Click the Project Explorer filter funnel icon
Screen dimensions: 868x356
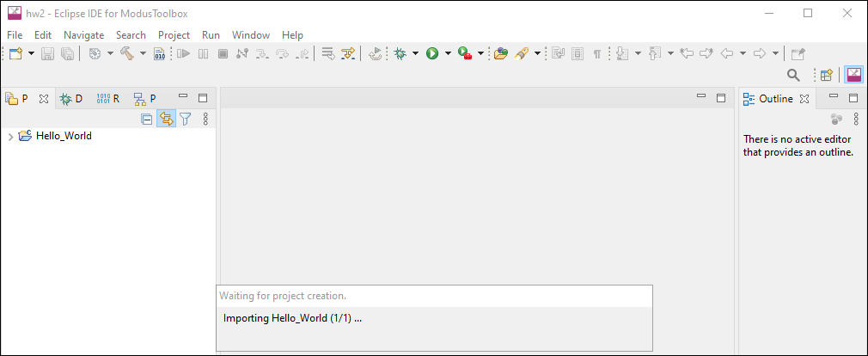click(x=186, y=119)
